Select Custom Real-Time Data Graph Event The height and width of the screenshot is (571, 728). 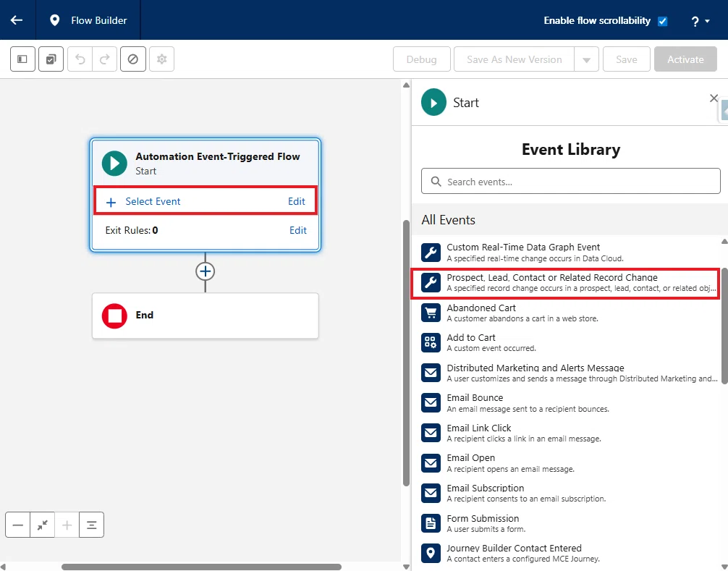pos(570,253)
